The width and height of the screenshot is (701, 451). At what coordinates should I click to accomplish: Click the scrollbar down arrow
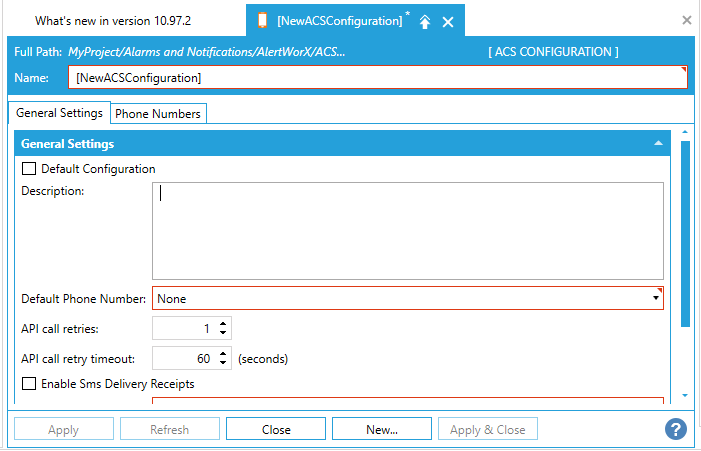pyautogui.click(x=685, y=396)
